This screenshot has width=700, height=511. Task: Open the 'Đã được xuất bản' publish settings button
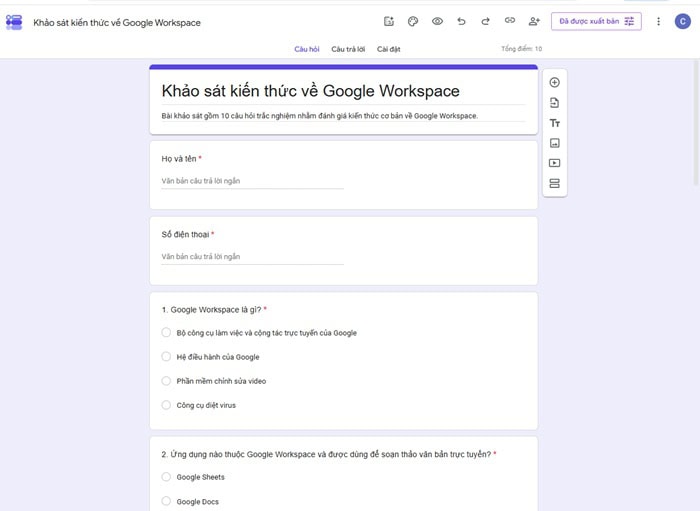596,21
